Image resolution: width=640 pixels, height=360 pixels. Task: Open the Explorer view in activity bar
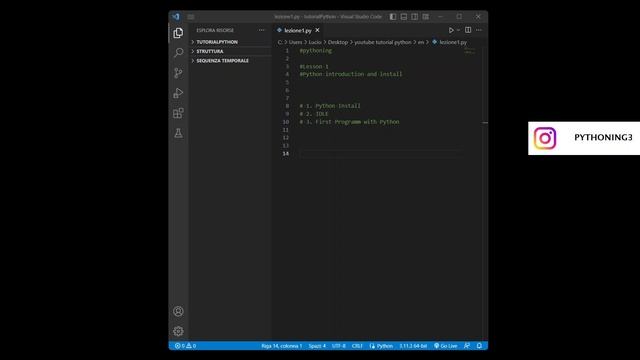point(178,33)
